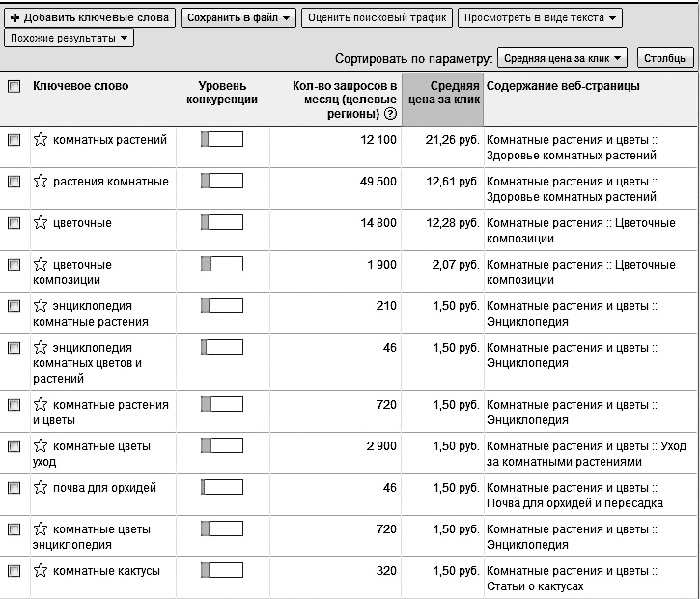Image resolution: width=700 pixels, height=599 pixels.
Task: Click the query count '320'
Action: (x=386, y=571)
